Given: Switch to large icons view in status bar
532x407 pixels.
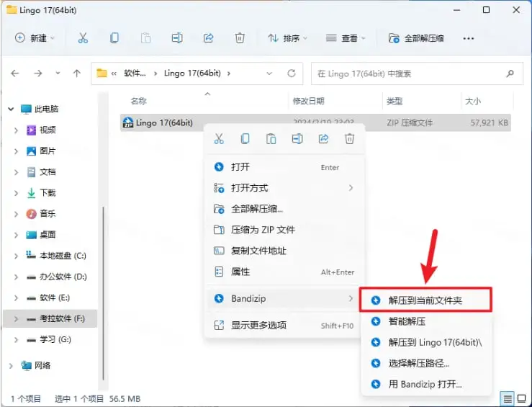Looking at the screenshot, I should tap(521, 399).
